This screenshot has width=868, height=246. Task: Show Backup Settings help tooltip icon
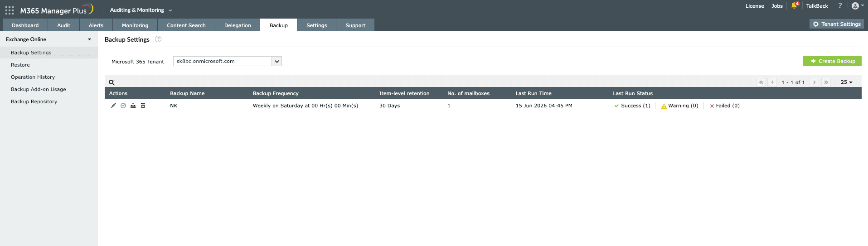click(158, 39)
